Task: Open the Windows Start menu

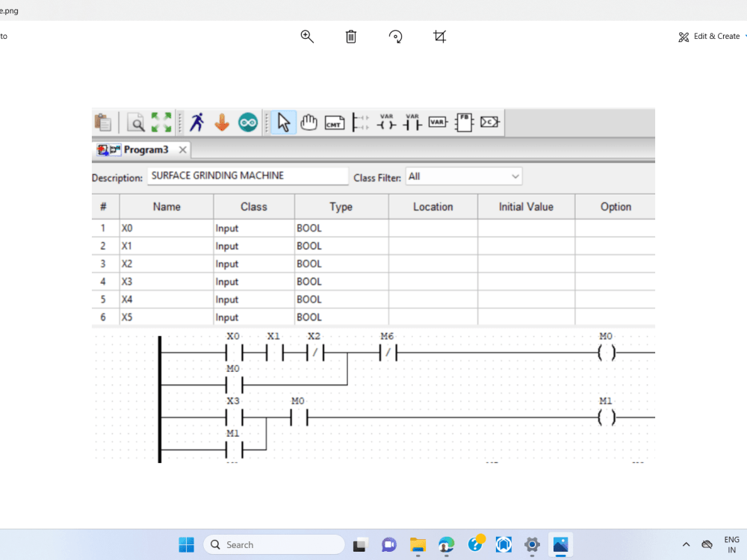Action: pyautogui.click(x=186, y=544)
